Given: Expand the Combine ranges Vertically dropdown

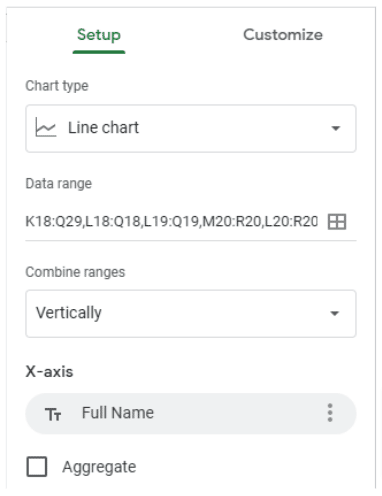Looking at the screenshot, I should (191, 313).
